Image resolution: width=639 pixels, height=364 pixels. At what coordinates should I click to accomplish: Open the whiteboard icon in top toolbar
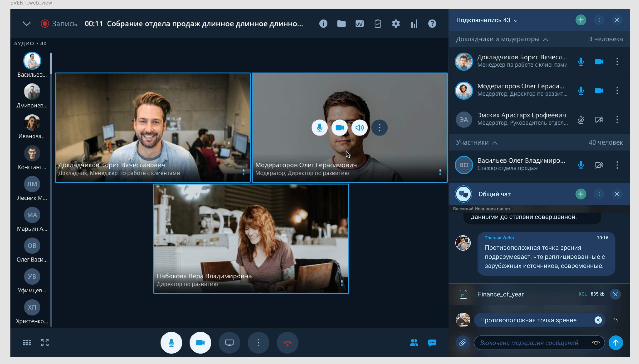359,24
